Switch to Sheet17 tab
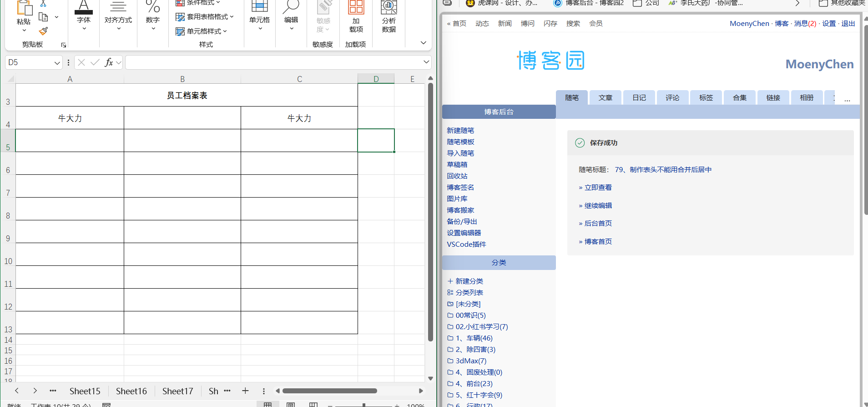 click(x=177, y=391)
